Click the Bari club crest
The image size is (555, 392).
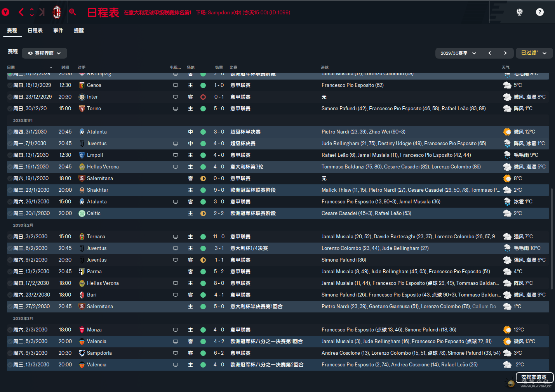pyautogui.click(x=82, y=295)
